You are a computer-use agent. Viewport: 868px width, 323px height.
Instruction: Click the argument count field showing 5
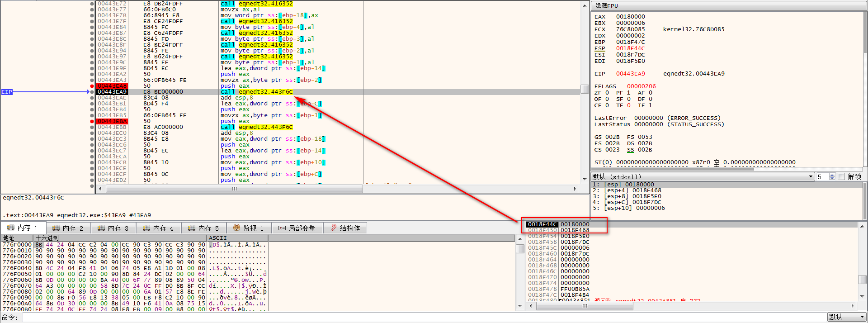822,176
